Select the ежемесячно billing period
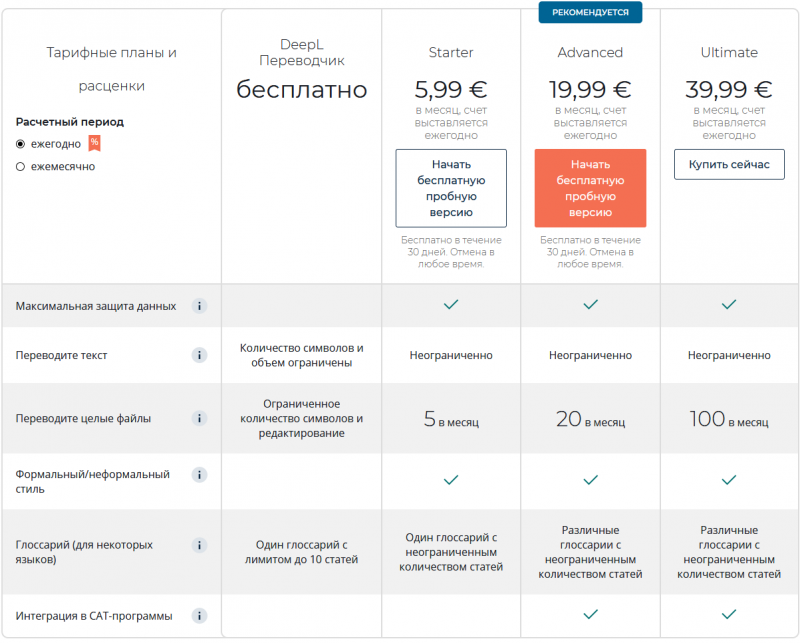The width and height of the screenshot is (800, 643). click(20, 167)
